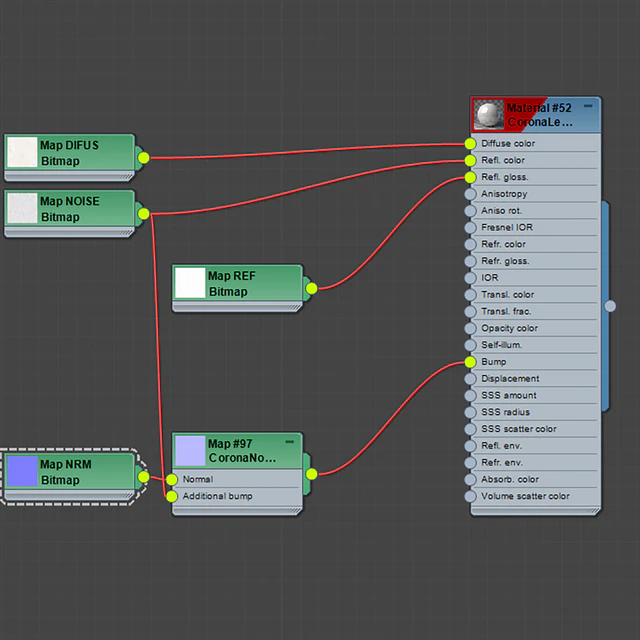Click the Map DIFUS output socket
Image resolution: width=640 pixels, height=640 pixels.
coord(143,157)
